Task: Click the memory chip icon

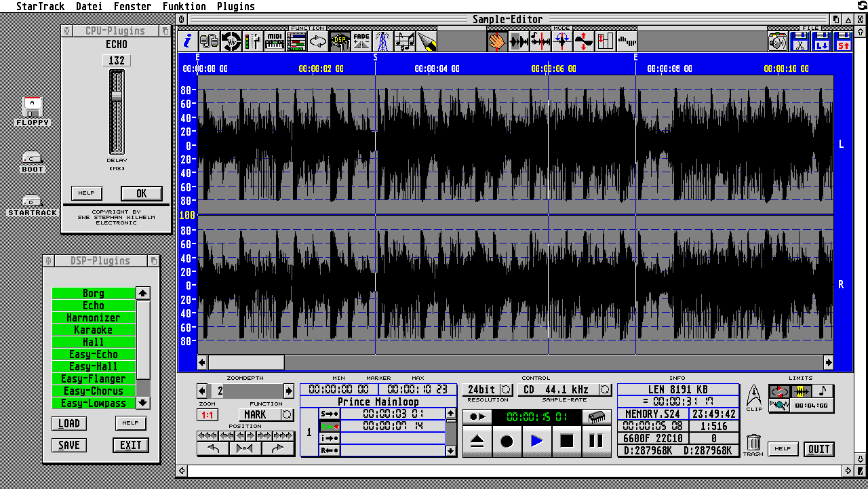Action: 596,417
